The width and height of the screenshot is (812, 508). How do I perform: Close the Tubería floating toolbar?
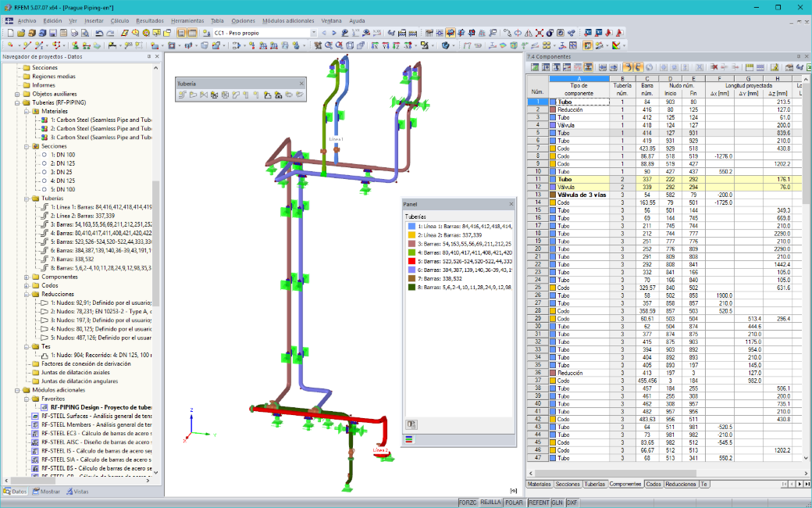tap(301, 84)
